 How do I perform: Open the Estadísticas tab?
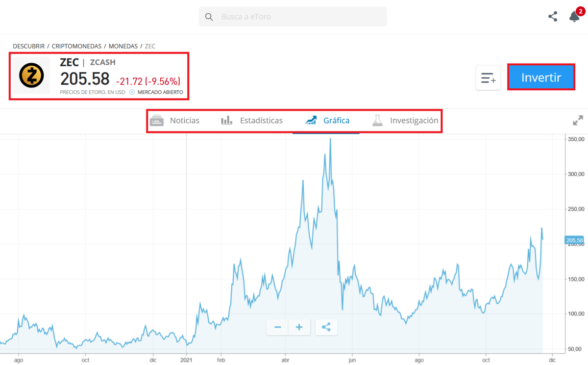pyautogui.click(x=252, y=121)
